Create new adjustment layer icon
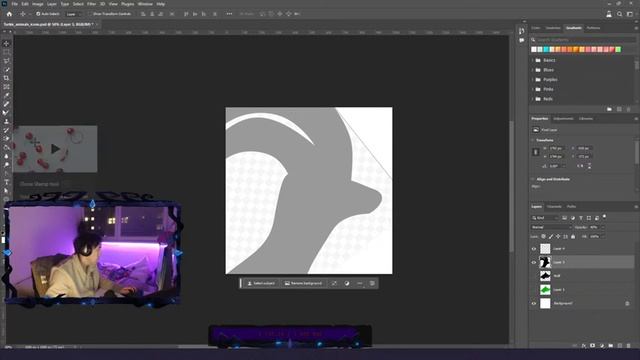The height and width of the screenshot is (360, 640). tap(602, 346)
